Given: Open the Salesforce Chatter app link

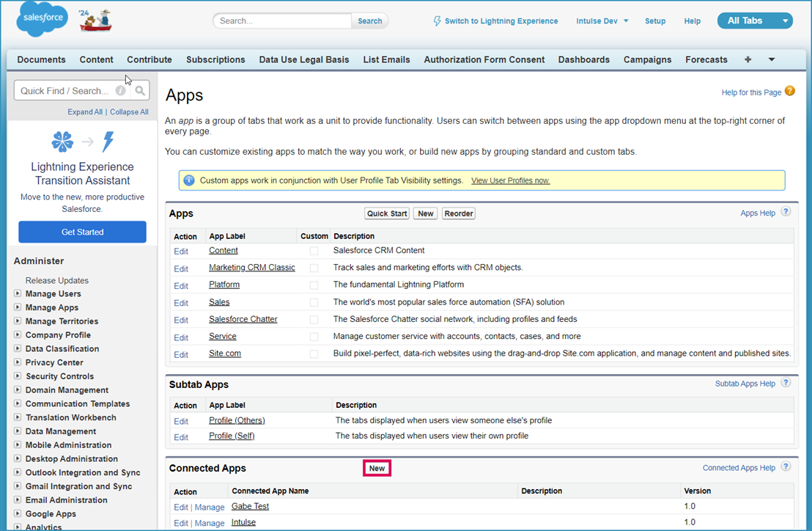Looking at the screenshot, I should pos(243,319).
